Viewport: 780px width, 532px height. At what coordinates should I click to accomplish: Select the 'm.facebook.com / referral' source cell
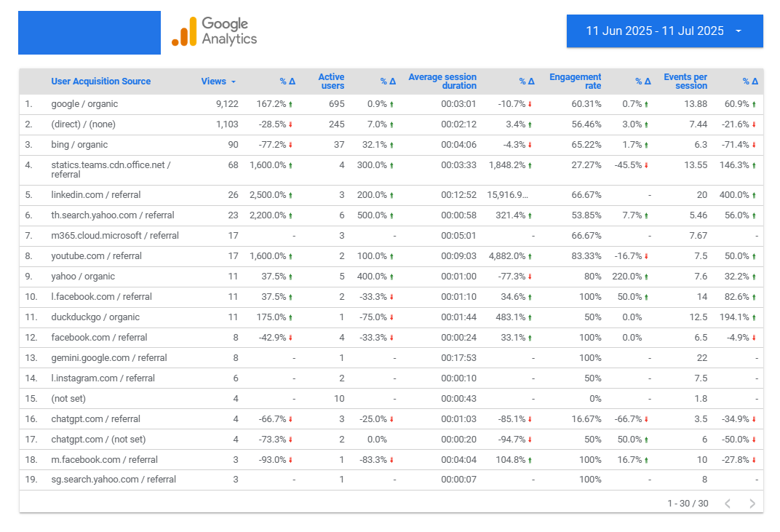click(x=105, y=461)
